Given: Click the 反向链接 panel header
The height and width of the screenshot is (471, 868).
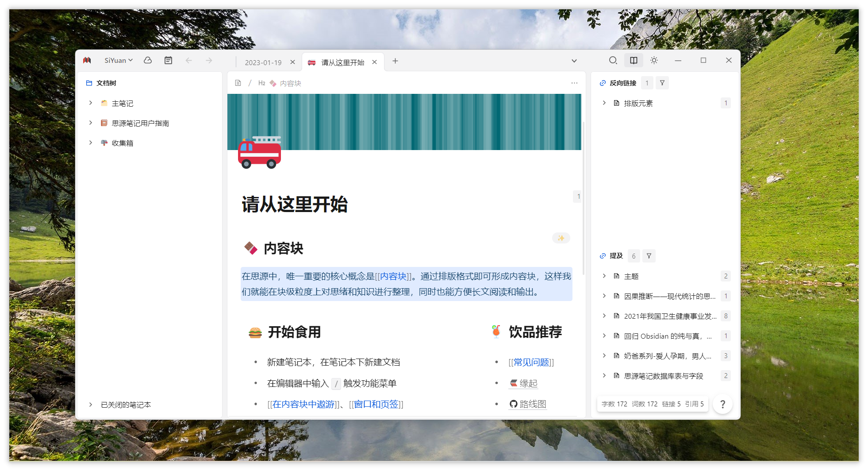Looking at the screenshot, I should pos(618,83).
